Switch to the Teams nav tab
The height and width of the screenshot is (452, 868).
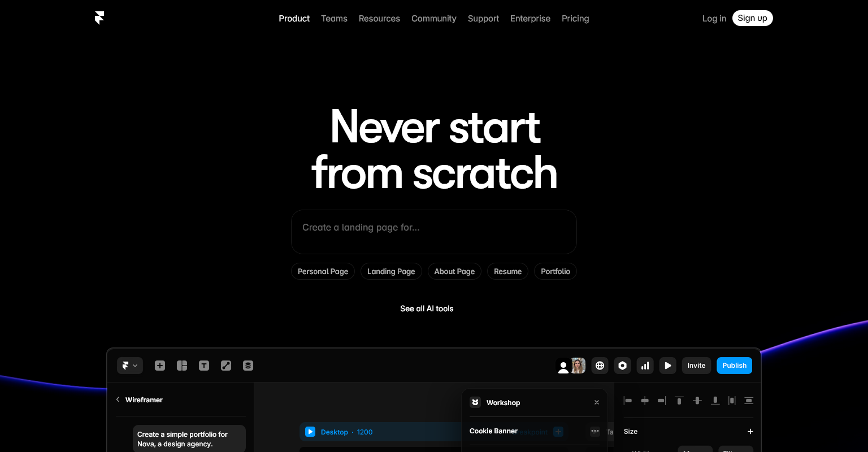tap(334, 18)
